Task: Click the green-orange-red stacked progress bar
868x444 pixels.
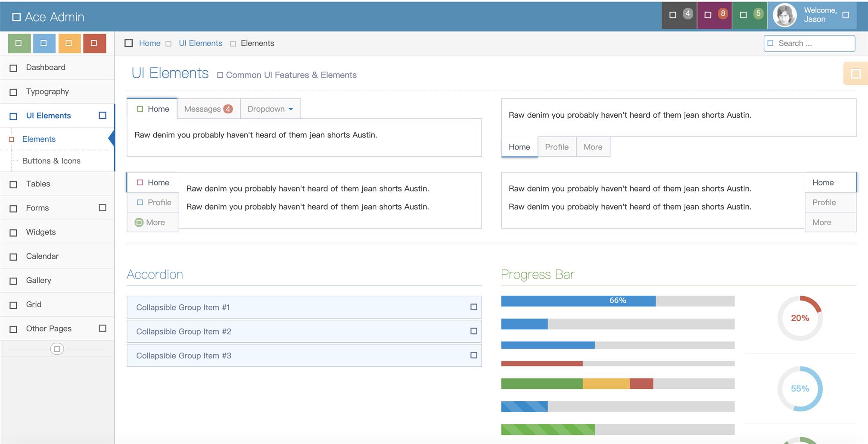Action: tap(618, 384)
